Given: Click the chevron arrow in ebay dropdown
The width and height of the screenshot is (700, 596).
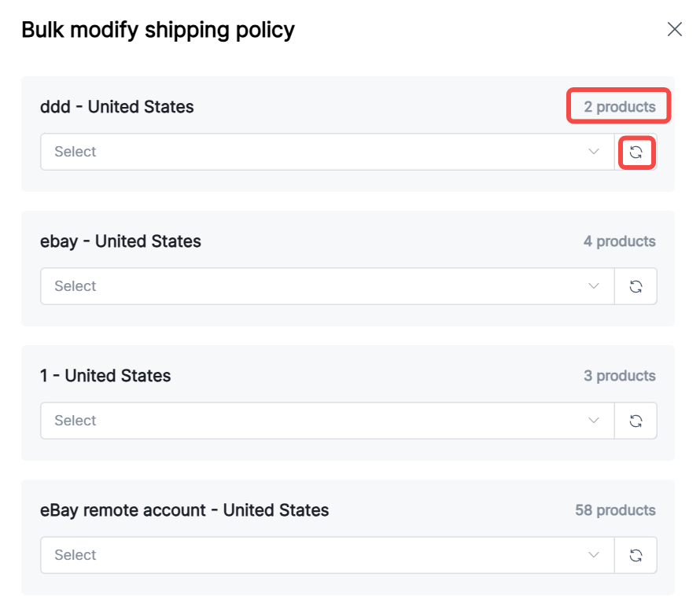Looking at the screenshot, I should 594,286.
